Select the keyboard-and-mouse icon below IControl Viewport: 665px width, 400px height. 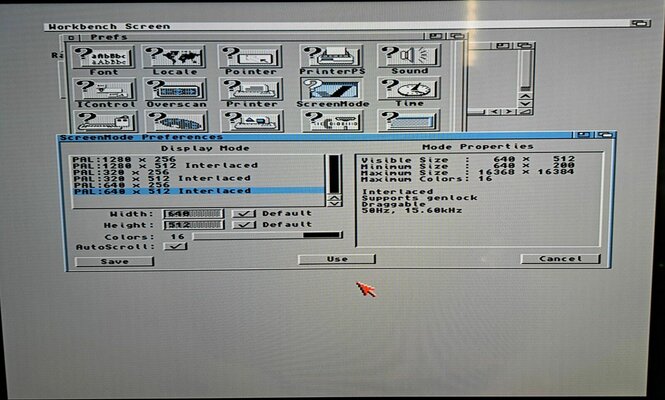pos(106,121)
